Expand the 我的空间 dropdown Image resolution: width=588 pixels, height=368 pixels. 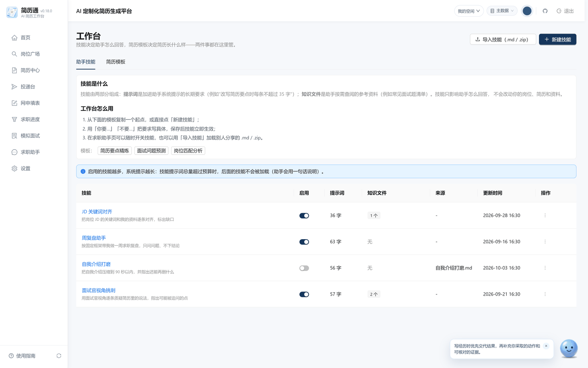(469, 11)
